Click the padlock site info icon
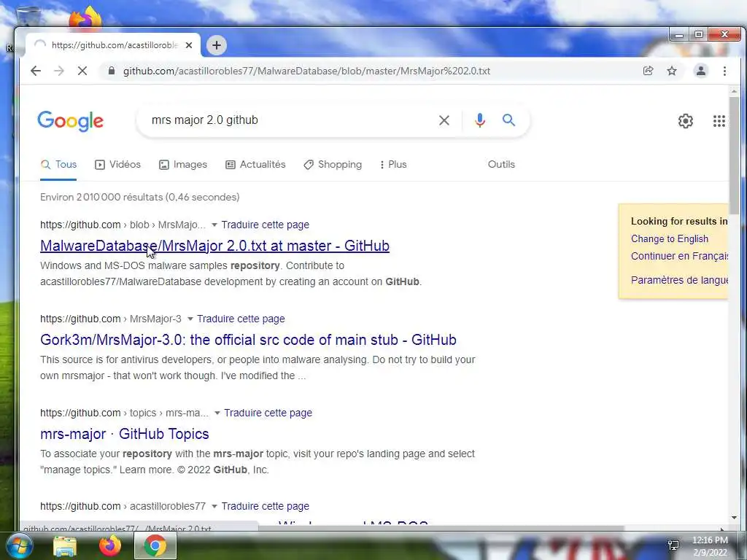The width and height of the screenshot is (747, 560). (112, 71)
